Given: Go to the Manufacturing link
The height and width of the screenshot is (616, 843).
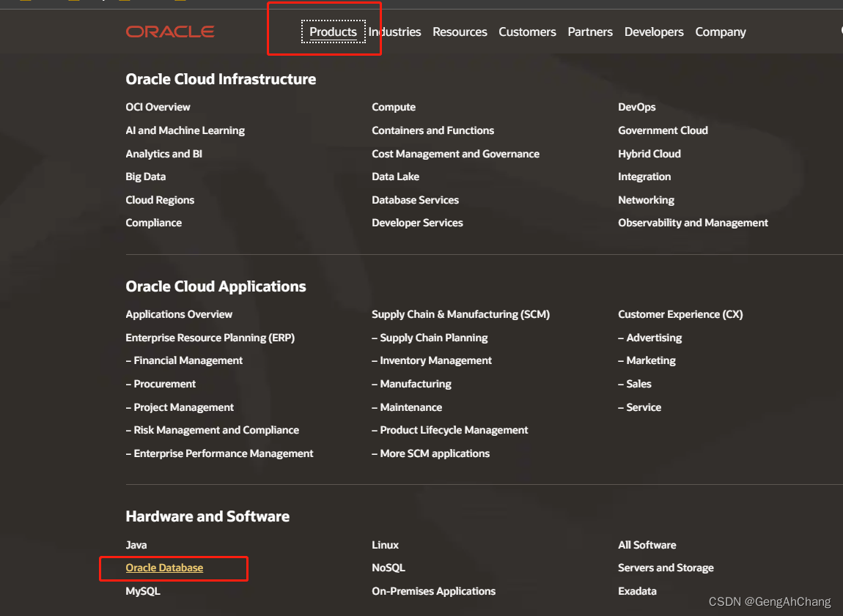Looking at the screenshot, I should pos(411,384).
